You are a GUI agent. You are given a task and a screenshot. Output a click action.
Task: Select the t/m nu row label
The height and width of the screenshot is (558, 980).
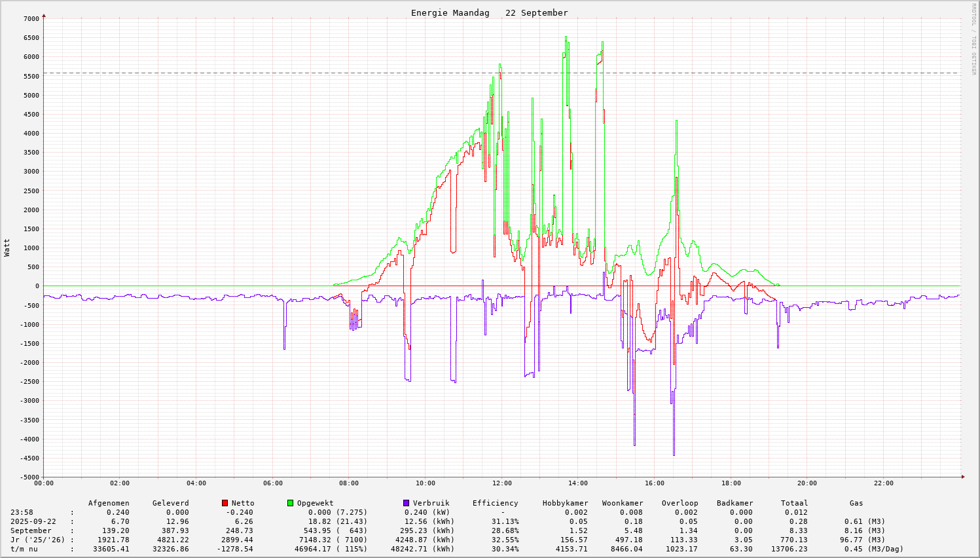(24, 549)
